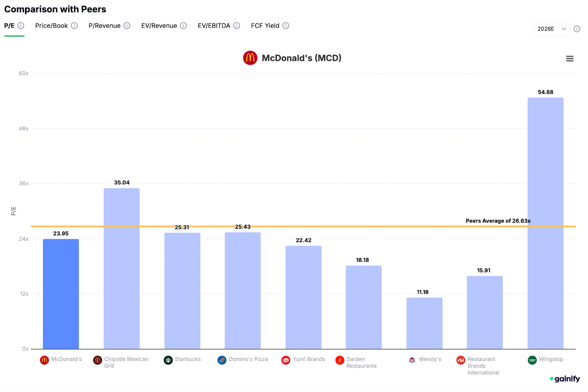The height and width of the screenshot is (392, 588).
Task: Click the info icon next to P/Revenue
Action: click(x=127, y=26)
